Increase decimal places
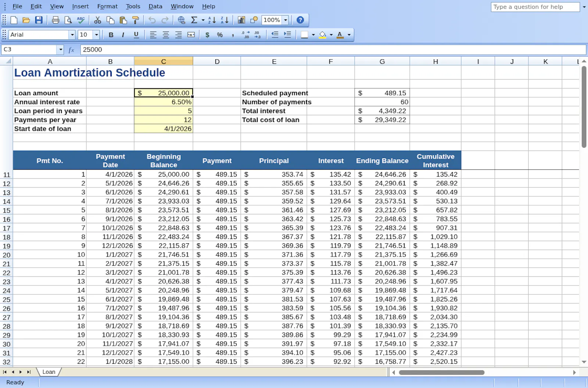The image size is (588, 388). click(x=245, y=35)
